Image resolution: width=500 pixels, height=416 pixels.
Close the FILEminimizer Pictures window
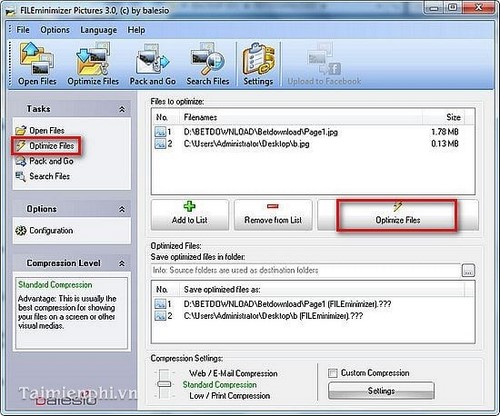[479, 8]
